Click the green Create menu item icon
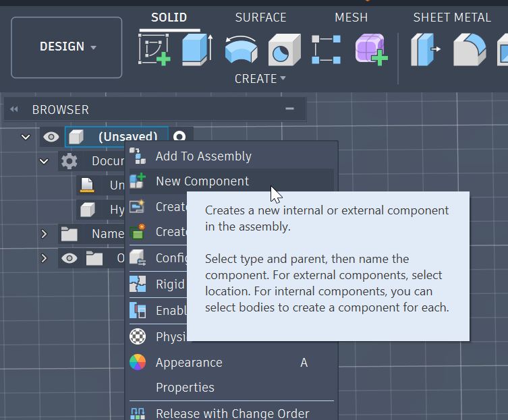Image resolution: width=508 pixels, height=420 pixels. pos(138,231)
